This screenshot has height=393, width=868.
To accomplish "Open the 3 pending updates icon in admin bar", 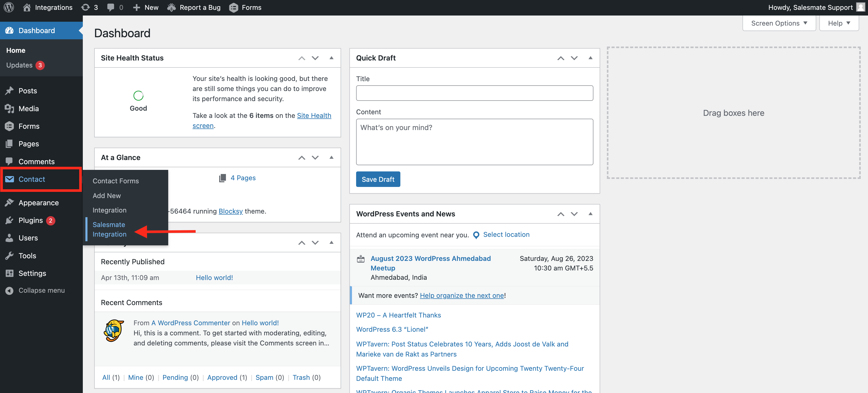I will (86, 7).
